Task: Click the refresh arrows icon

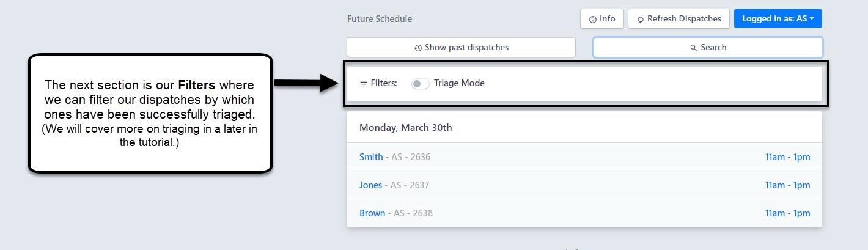Action: click(640, 19)
